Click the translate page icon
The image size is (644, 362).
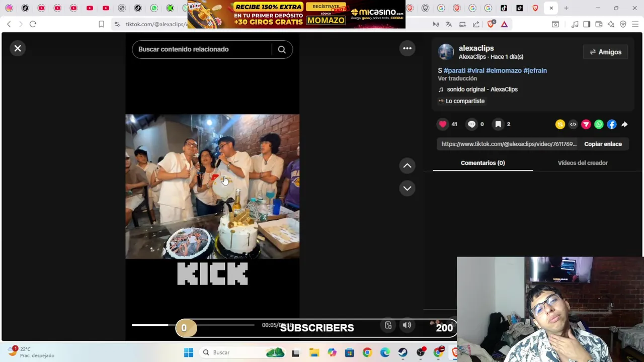449,24
